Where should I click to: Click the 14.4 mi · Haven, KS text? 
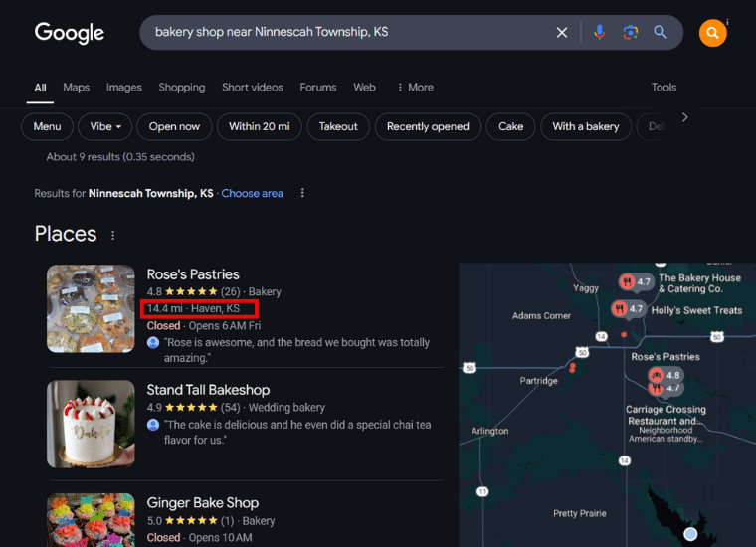coord(193,308)
